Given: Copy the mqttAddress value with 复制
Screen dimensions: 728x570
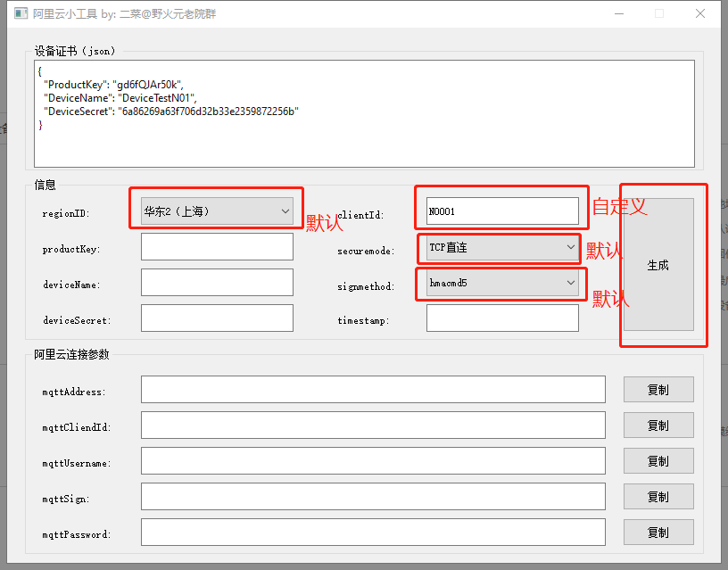Looking at the screenshot, I should click(x=658, y=390).
